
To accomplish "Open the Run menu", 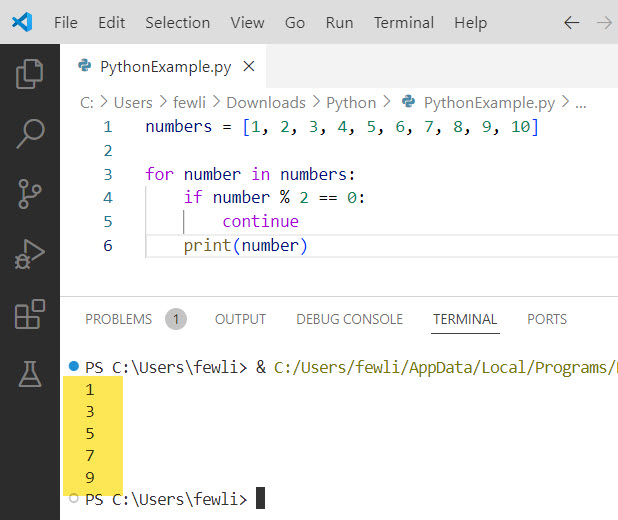I will 339,23.
